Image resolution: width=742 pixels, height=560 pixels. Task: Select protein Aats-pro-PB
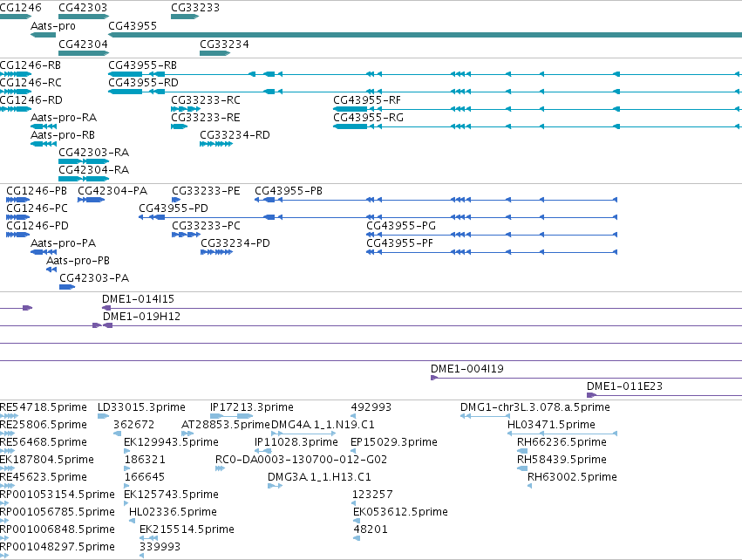(78, 261)
